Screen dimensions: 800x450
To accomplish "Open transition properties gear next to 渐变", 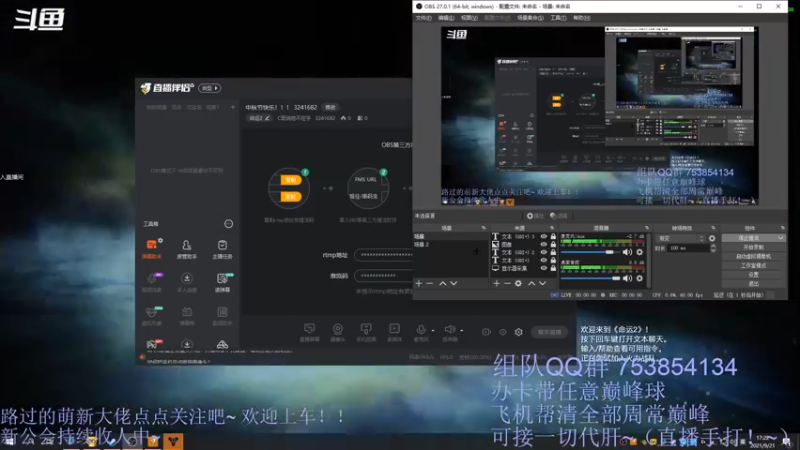I will pyautogui.click(x=712, y=238).
